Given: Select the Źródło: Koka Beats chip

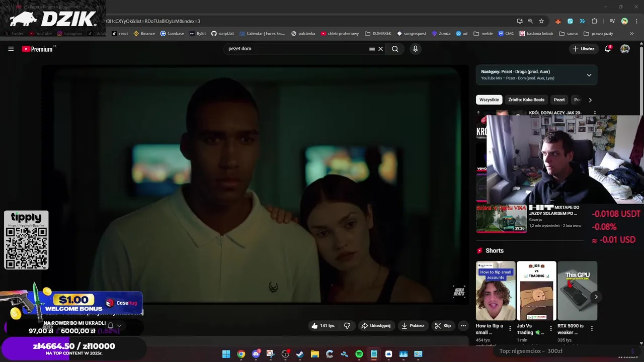Looking at the screenshot, I should tap(526, 100).
